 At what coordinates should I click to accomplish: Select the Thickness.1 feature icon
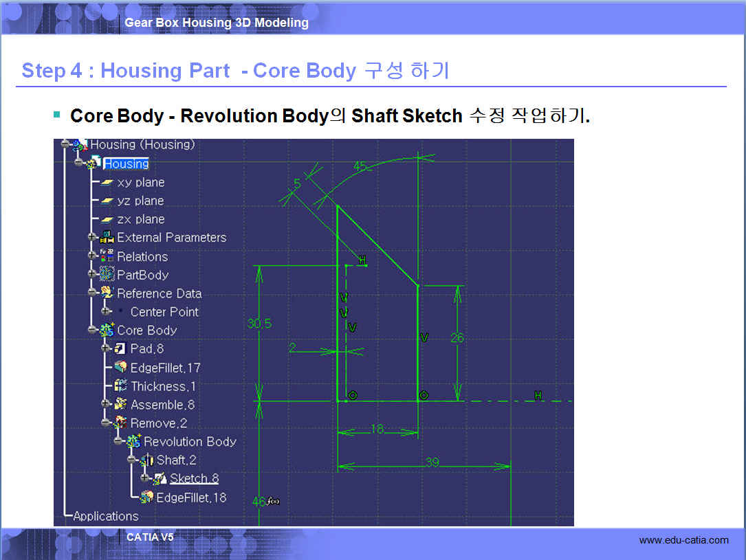(x=121, y=386)
